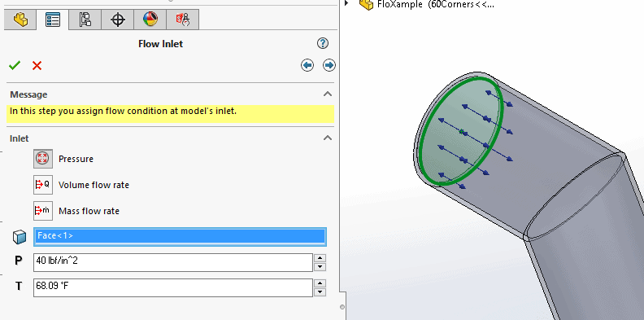Viewport: 644px width, 320px height.
Task: Collapse the Inlet section
Action: 328,138
